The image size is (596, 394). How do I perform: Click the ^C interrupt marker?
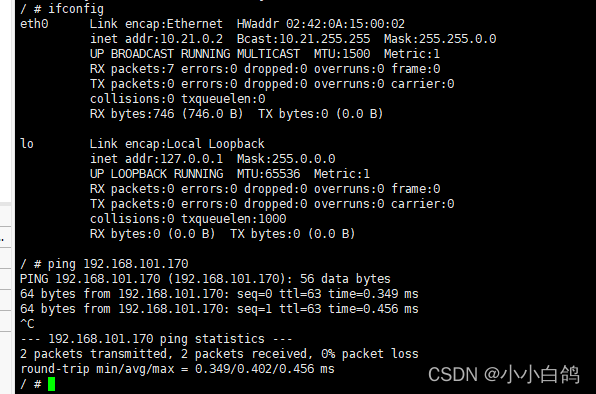point(27,324)
